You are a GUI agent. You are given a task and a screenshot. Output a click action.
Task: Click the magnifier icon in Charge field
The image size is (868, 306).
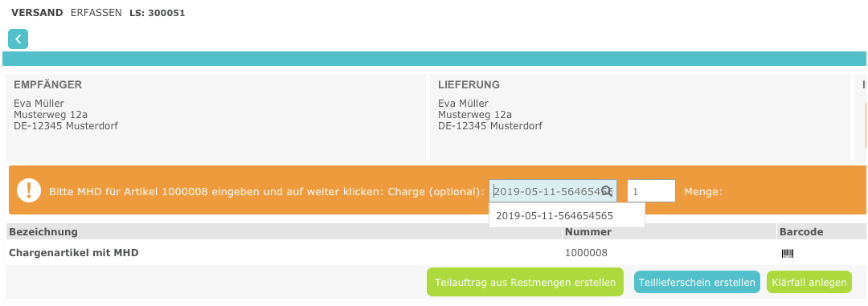click(x=607, y=191)
